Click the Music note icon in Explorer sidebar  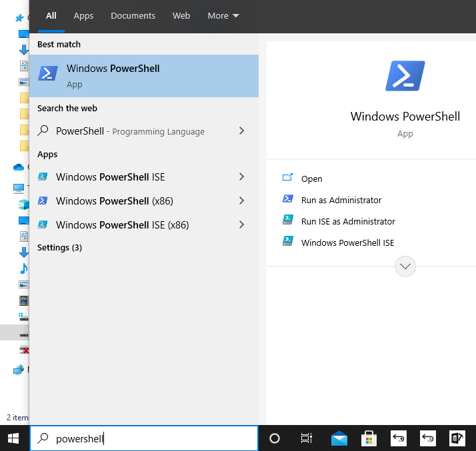pyautogui.click(x=24, y=268)
